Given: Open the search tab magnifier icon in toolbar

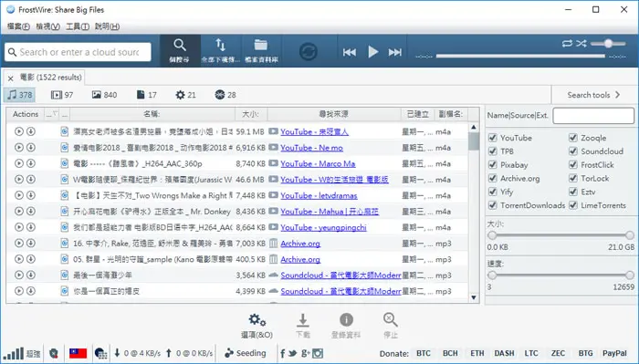Looking at the screenshot, I should coord(180,50).
